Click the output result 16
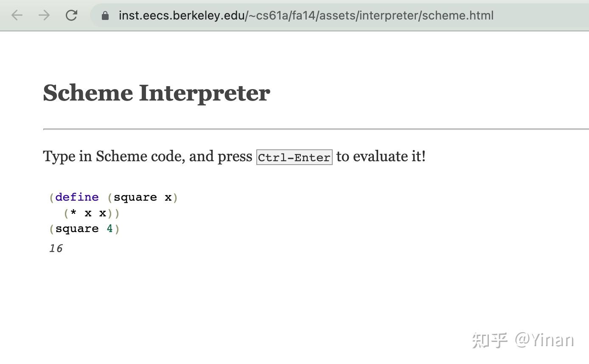 [x=56, y=249]
